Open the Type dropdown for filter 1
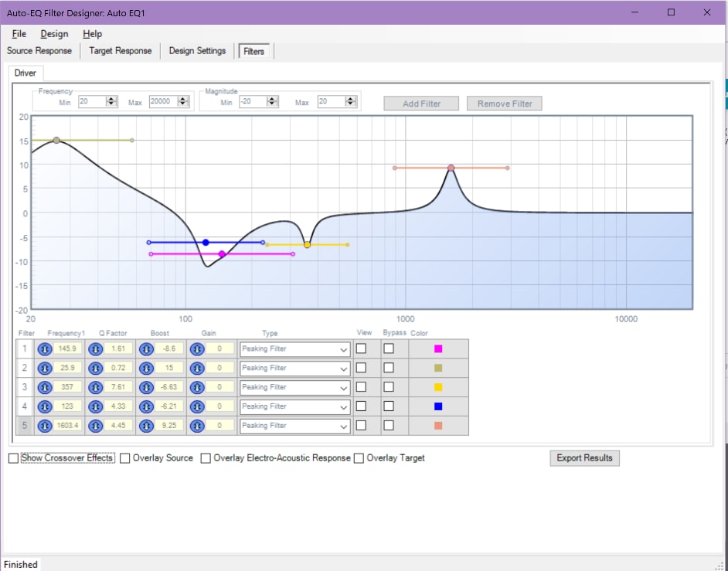 click(x=294, y=349)
